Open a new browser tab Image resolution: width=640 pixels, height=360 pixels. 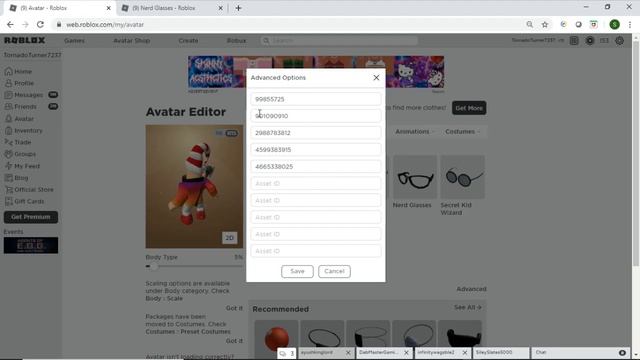pos(238,8)
